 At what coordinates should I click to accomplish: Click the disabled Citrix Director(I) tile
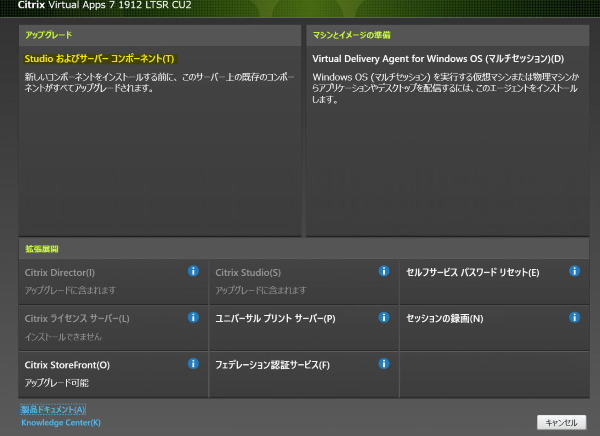coord(113,282)
